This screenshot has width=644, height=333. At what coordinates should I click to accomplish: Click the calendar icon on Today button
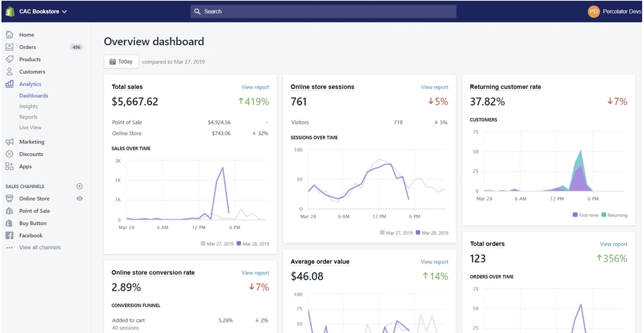[113, 62]
